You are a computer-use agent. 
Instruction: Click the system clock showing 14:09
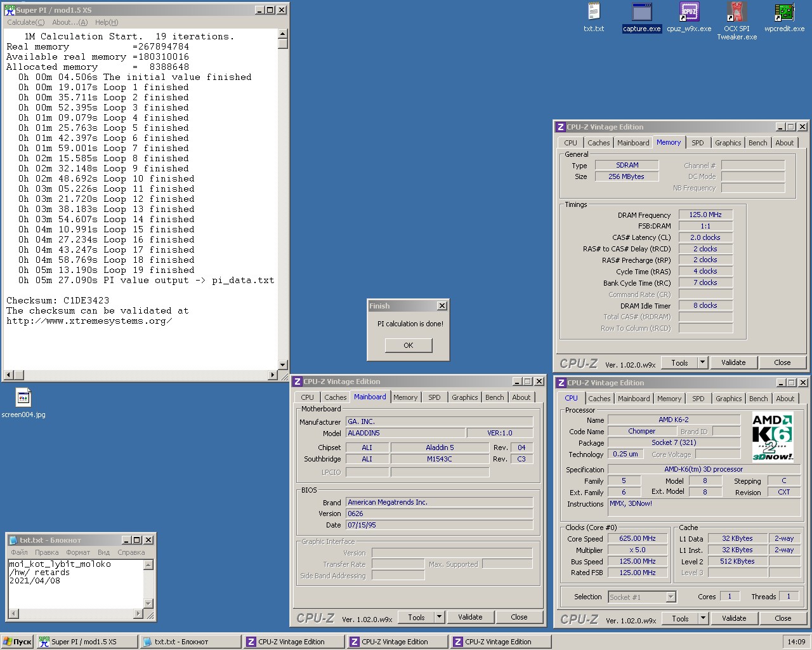(796, 642)
